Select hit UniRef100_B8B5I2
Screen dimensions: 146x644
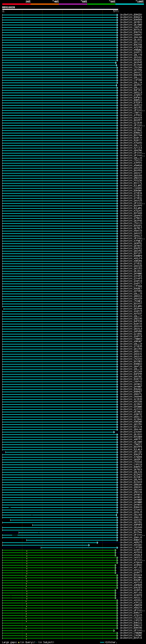tap(131, 100)
